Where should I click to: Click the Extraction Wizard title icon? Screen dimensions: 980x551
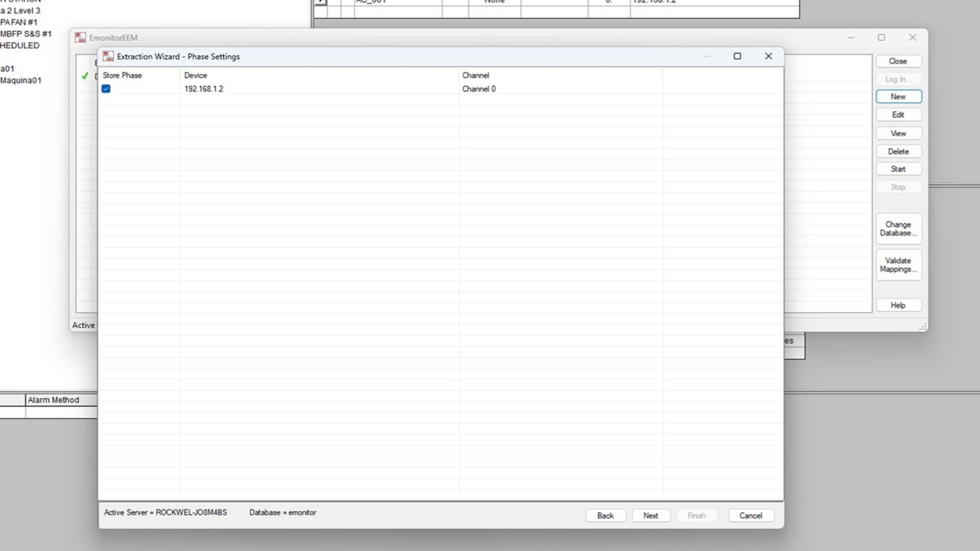[x=108, y=56]
